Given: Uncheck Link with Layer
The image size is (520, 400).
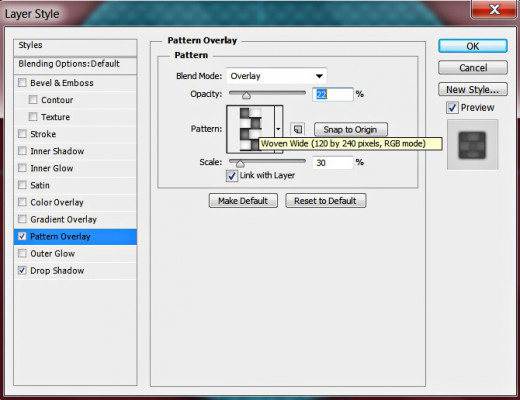Looking at the screenshot, I should point(232,176).
